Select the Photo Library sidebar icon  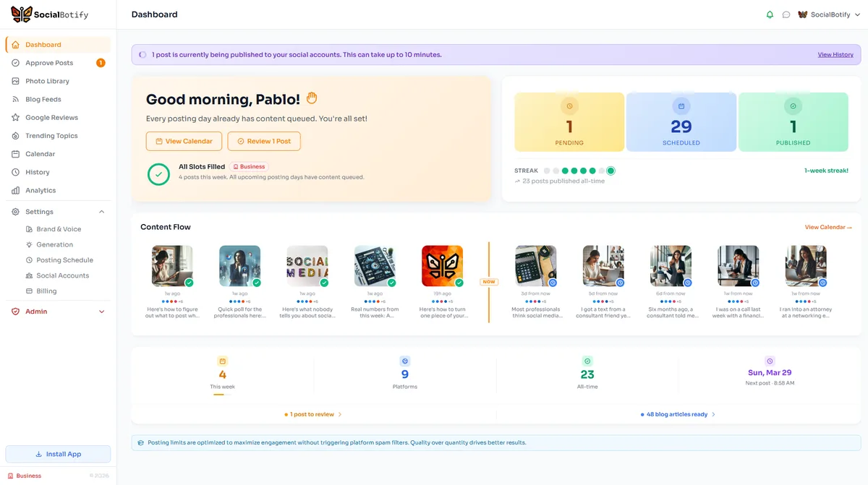pyautogui.click(x=15, y=81)
